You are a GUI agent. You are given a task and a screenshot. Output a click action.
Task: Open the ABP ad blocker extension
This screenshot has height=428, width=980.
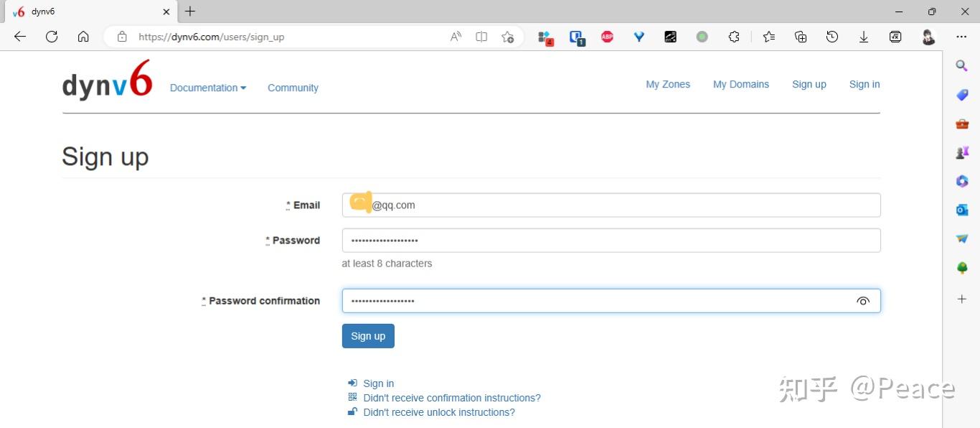coord(607,37)
